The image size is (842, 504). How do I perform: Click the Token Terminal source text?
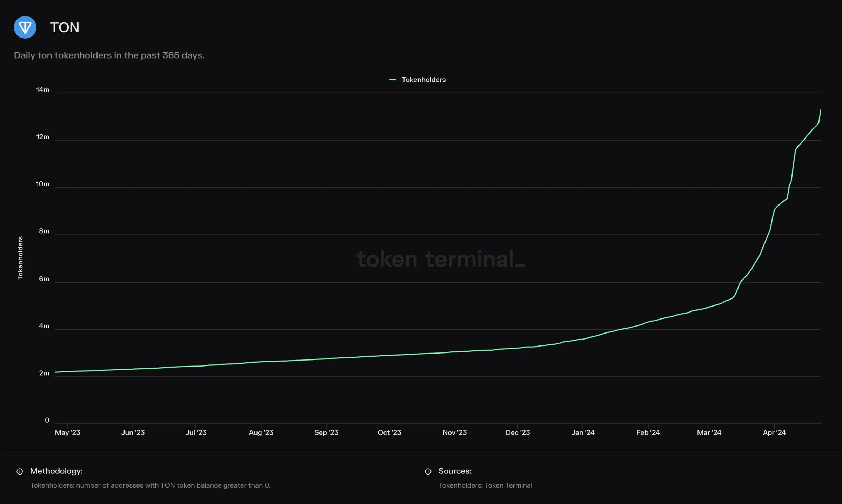point(485,485)
